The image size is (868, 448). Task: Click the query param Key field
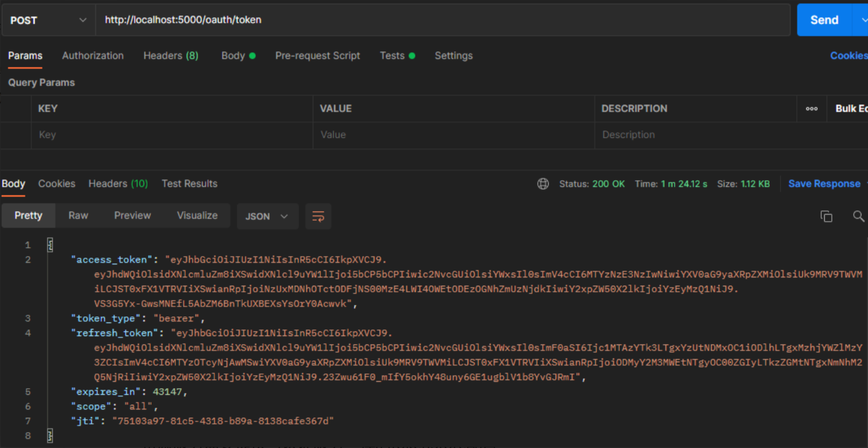click(172, 135)
